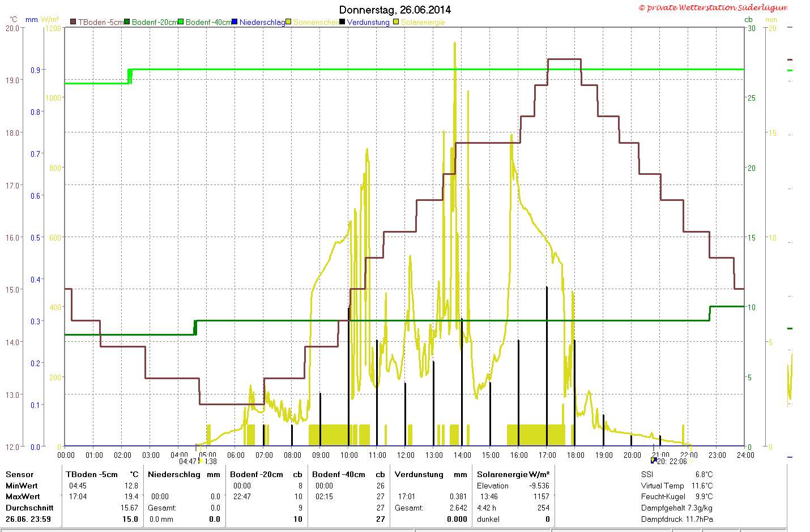This screenshot has height=532, width=810.
Task: Select the Verdunstung legend label
Action: [x=368, y=22]
